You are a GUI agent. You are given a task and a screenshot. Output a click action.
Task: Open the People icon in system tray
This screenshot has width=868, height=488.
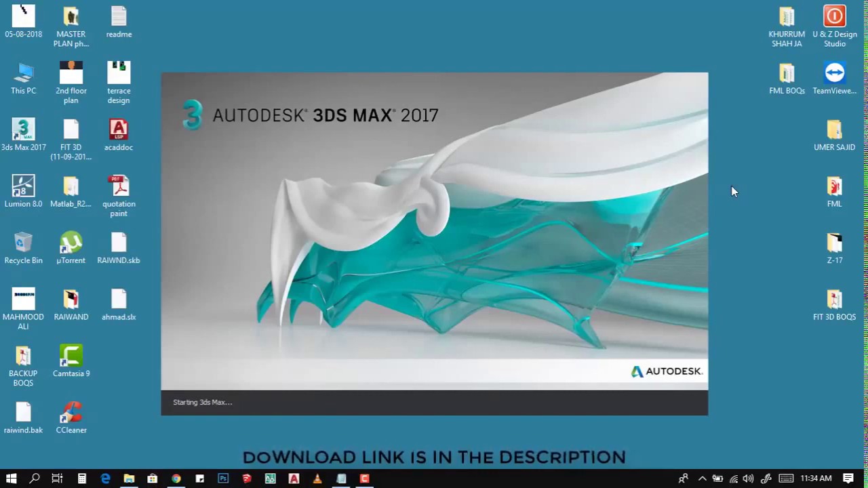683,479
